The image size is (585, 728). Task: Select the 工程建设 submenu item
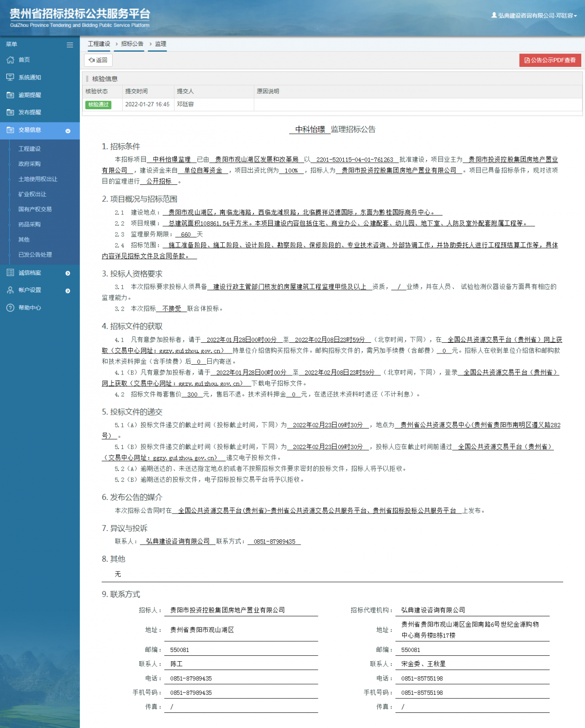pyautogui.click(x=29, y=149)
